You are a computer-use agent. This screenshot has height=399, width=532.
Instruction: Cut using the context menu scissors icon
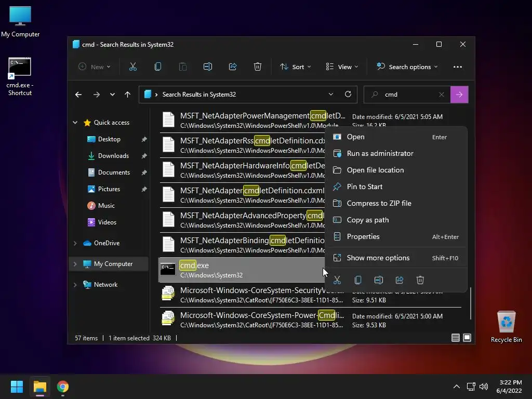pos(337,280)
